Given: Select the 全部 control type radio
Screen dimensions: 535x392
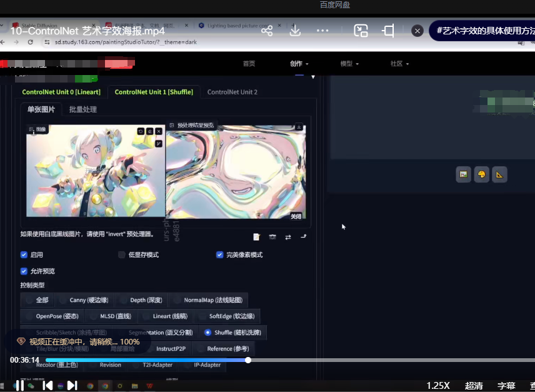Looking at the screenshot, I should 37,300.
